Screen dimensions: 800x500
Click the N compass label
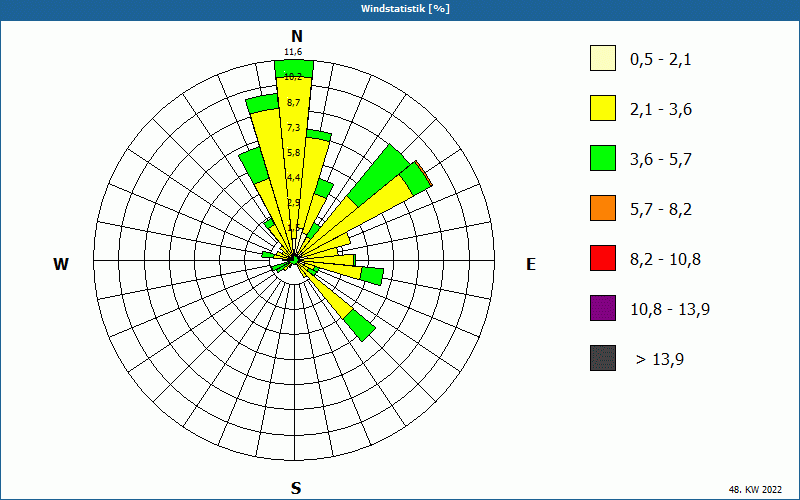point(297,37)
